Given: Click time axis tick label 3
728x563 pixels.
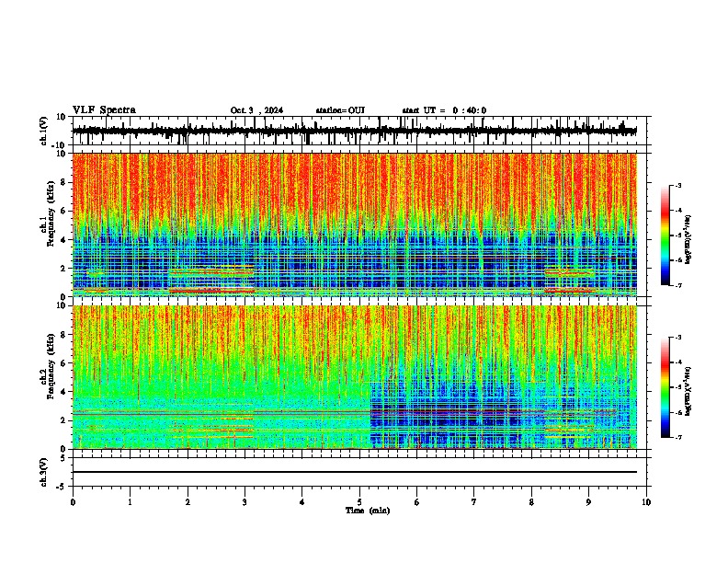Looking at the screenshot, I should pyautogui.click(x=245, y=502).
